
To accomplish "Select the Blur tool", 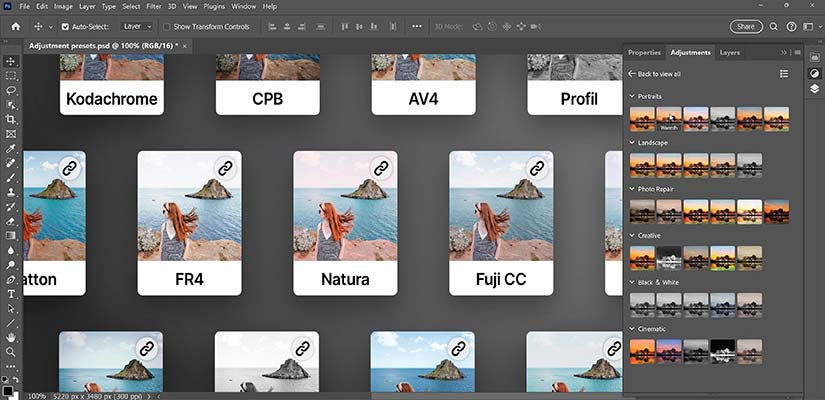I will point(11,251).
